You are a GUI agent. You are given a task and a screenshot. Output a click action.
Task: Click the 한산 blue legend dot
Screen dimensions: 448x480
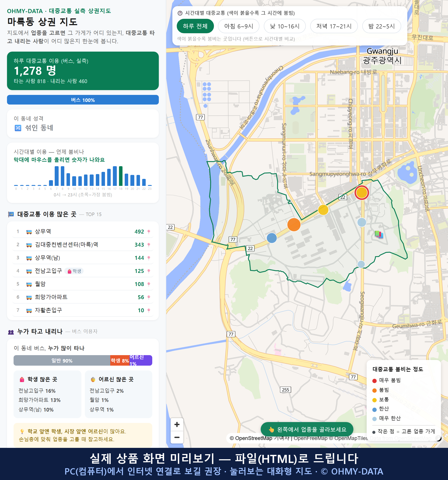click(374, 410)
